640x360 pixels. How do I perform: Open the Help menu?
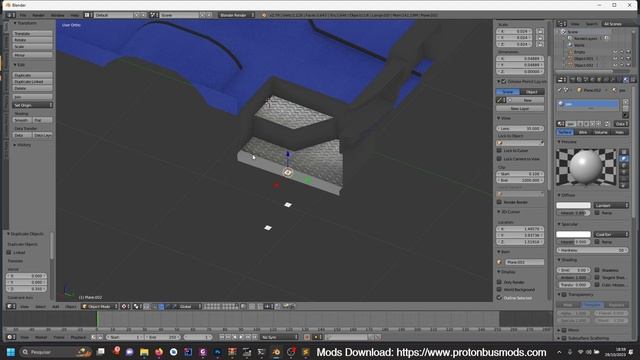coord(74,15)
